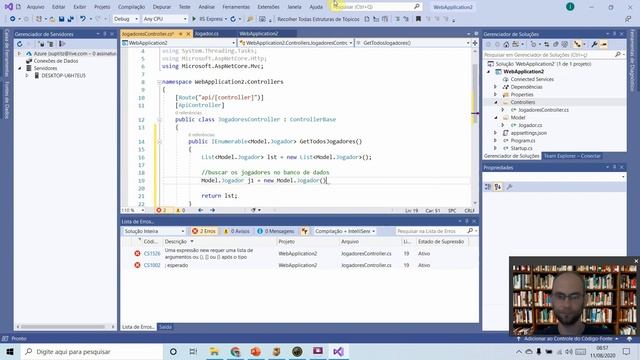Open the Any CPU platform dropdown
The height and width of the screenshot is (360, 640).
(x=164, y=19)
